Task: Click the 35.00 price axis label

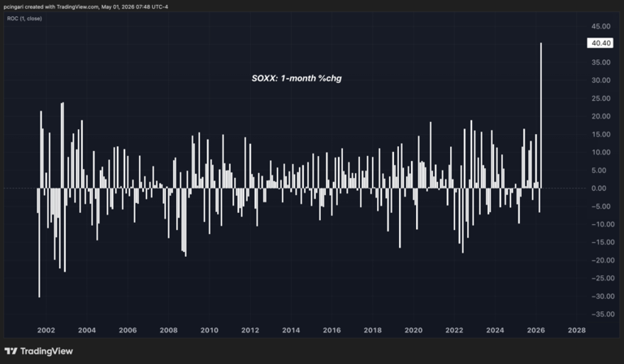Action: (x=600, y=63)
